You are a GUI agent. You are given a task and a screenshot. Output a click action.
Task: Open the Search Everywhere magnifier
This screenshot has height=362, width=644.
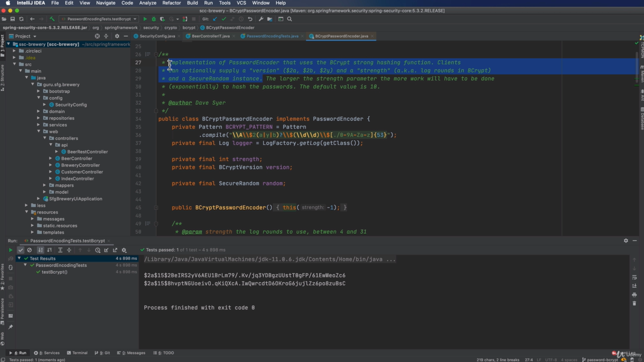click(289, 19)
